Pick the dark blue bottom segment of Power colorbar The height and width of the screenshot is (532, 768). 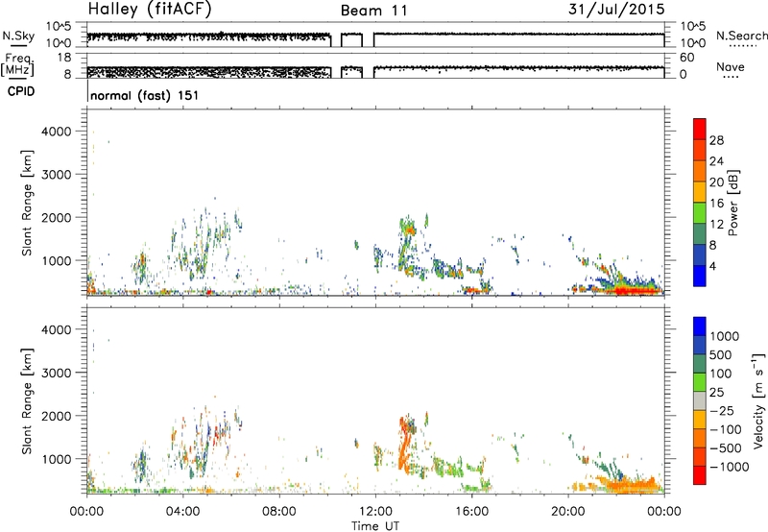coord(700,276)
